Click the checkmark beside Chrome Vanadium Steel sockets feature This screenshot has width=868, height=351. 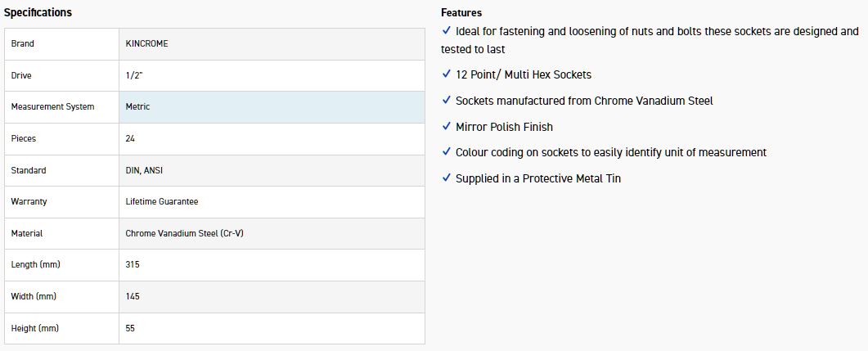coord(446,100)
